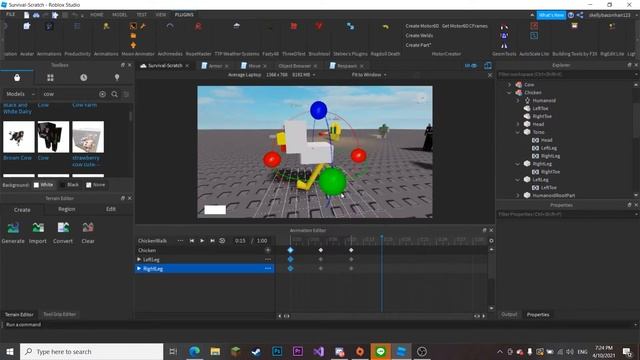Select None background radio option
The image size is (640, 360).
click(x=96, y=185)
